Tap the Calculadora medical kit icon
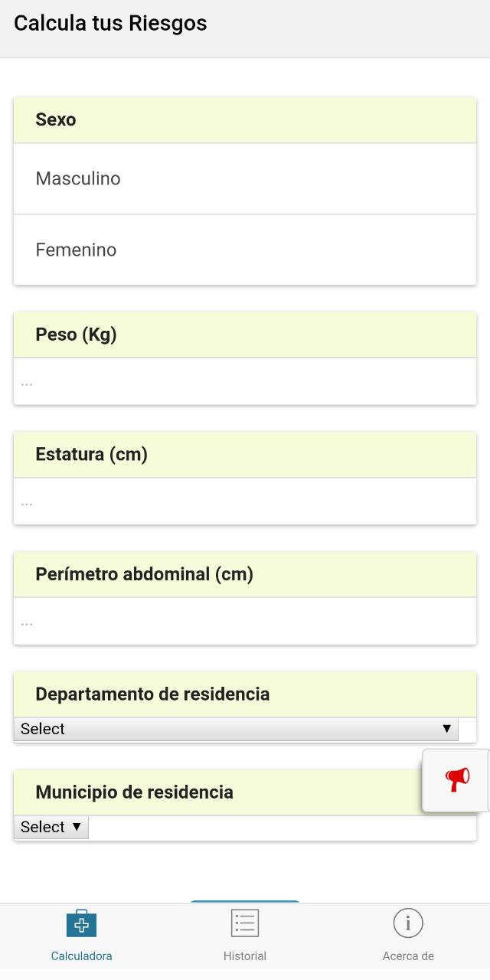 click(81, 923)
